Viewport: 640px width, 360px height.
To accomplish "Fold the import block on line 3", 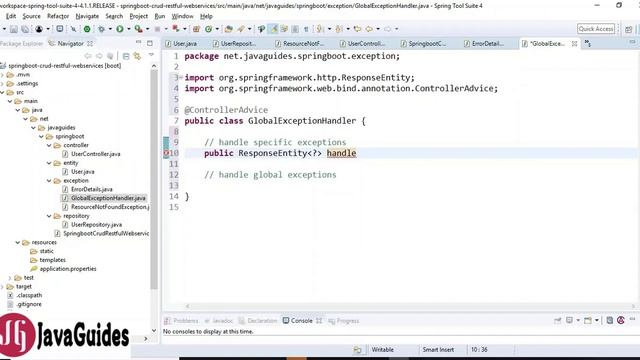I will (181, 77).
